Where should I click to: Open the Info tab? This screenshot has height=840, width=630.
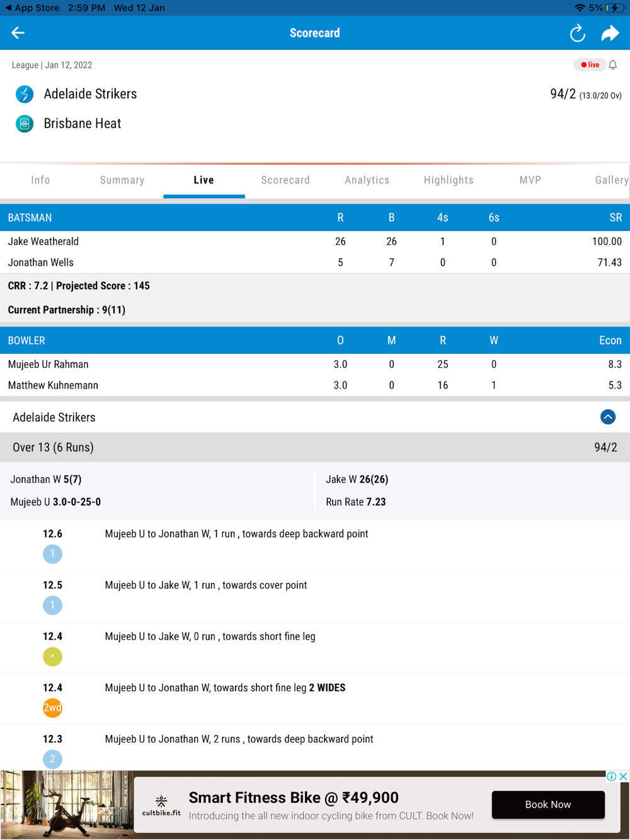click(40, 180)
